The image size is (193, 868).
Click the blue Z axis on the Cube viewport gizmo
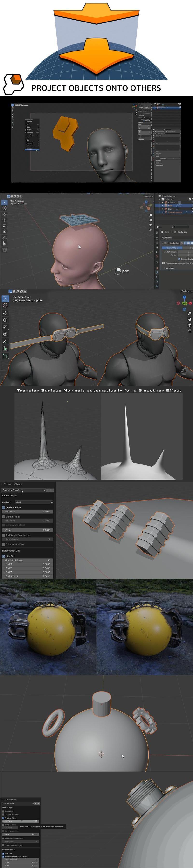[184, 297]
